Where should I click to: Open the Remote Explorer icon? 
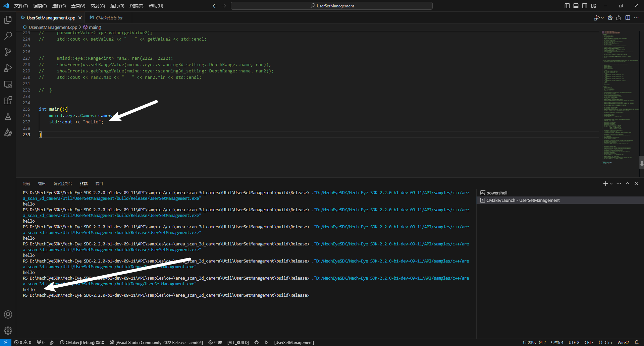8,84
